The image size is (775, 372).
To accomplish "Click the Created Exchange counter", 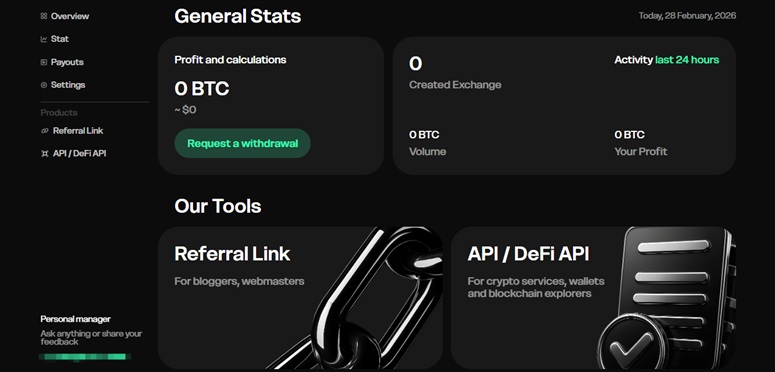I will click(455, 72).
